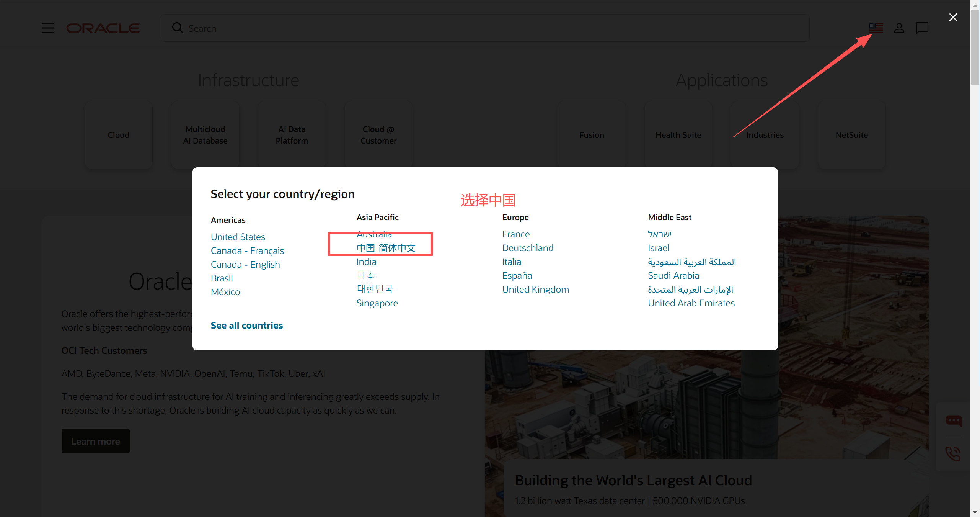Pick Deutschland from Europe list
This screenshot has height=517, width=980.
pos(528,248)
